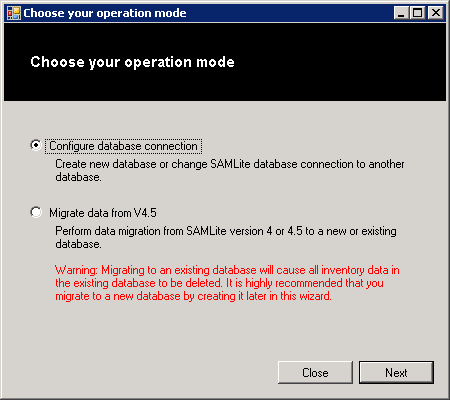Click the 'Migrate data from V4.5' label text
Image resolution: width=450 pixels, height=400 pixels.
click(103, 213)
